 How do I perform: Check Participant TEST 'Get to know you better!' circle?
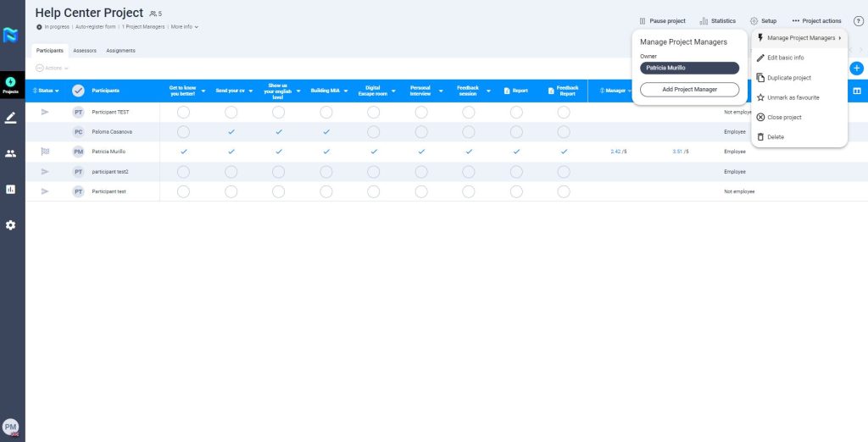[183, 112]
